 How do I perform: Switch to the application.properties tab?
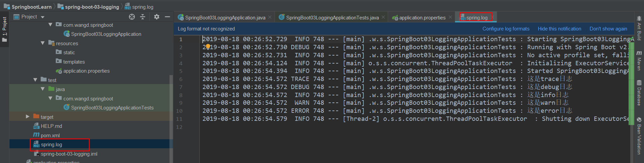tap(422, 18)
